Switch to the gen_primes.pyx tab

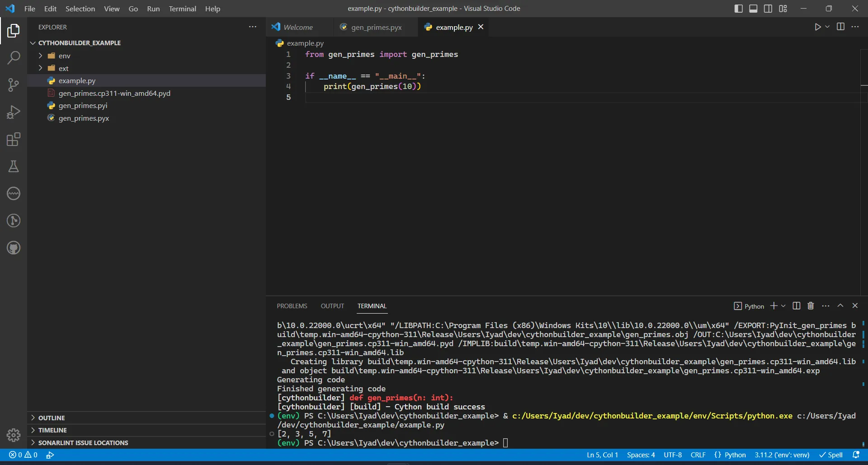point(376,27)
